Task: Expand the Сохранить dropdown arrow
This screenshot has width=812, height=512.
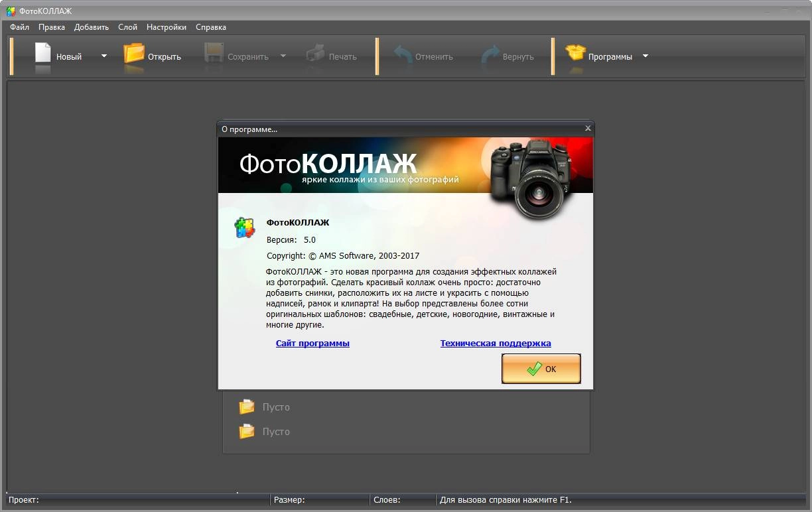Action: point(283,56)
